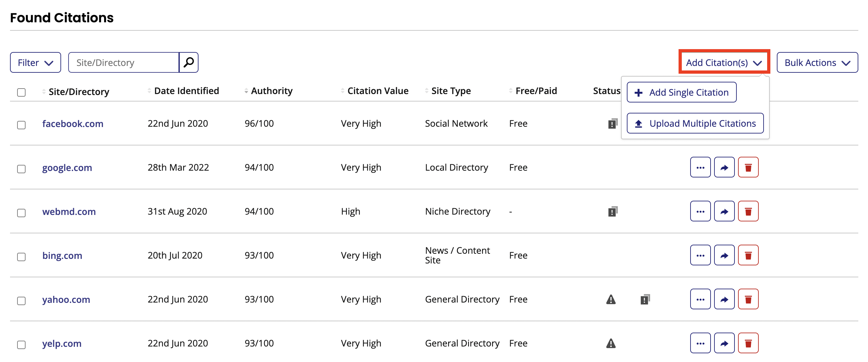Share the google.com citation
The image size is (868, 362).
click(x=724, y=167)
